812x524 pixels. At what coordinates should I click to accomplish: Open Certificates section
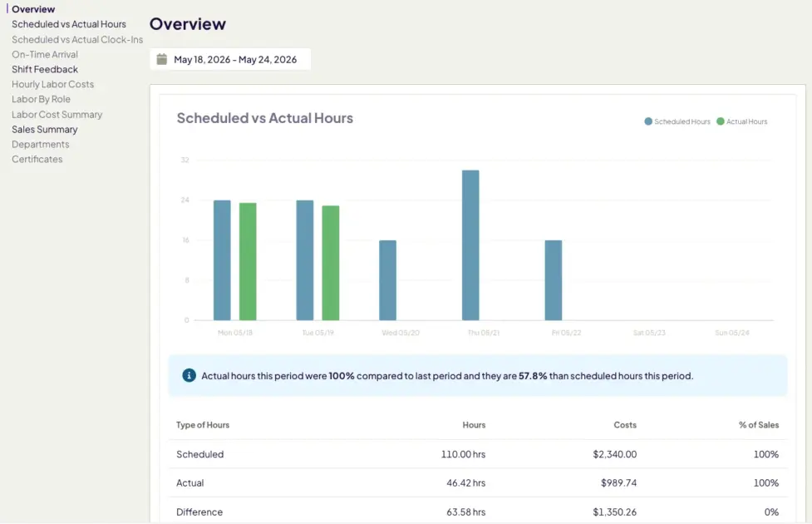tap(37, 160)
